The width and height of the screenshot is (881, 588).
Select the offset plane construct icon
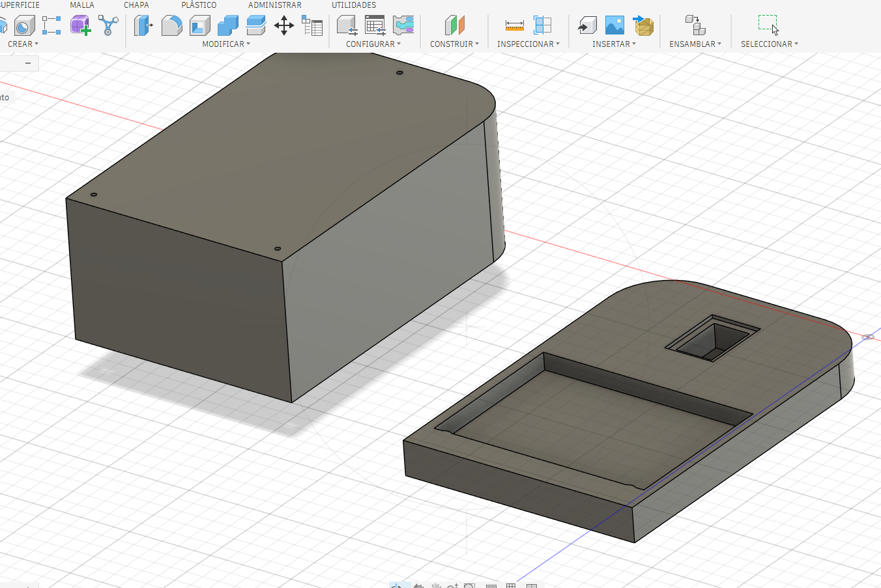[x=455, y=26]
